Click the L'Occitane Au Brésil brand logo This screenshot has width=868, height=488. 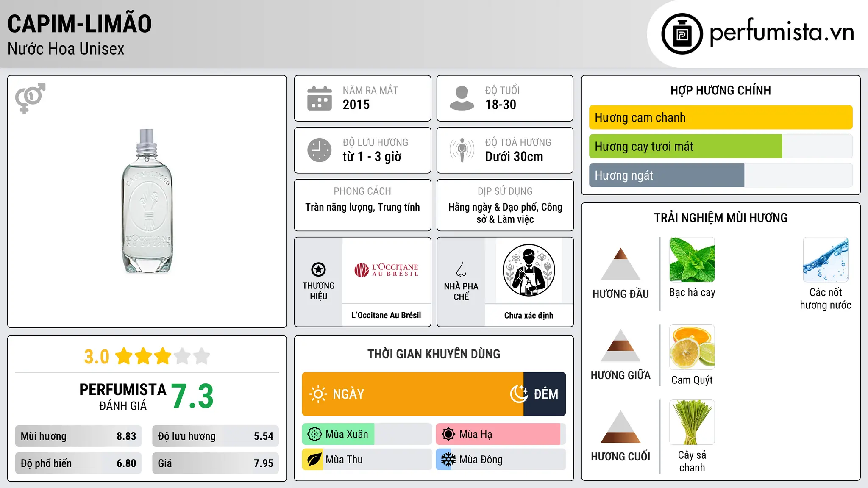point(386,270)
